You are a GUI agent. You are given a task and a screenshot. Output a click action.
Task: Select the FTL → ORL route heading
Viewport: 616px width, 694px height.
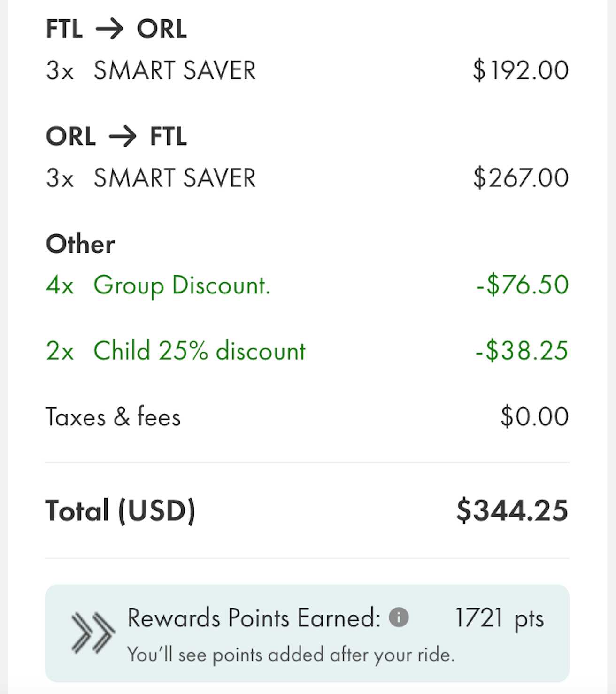point(116,29)
